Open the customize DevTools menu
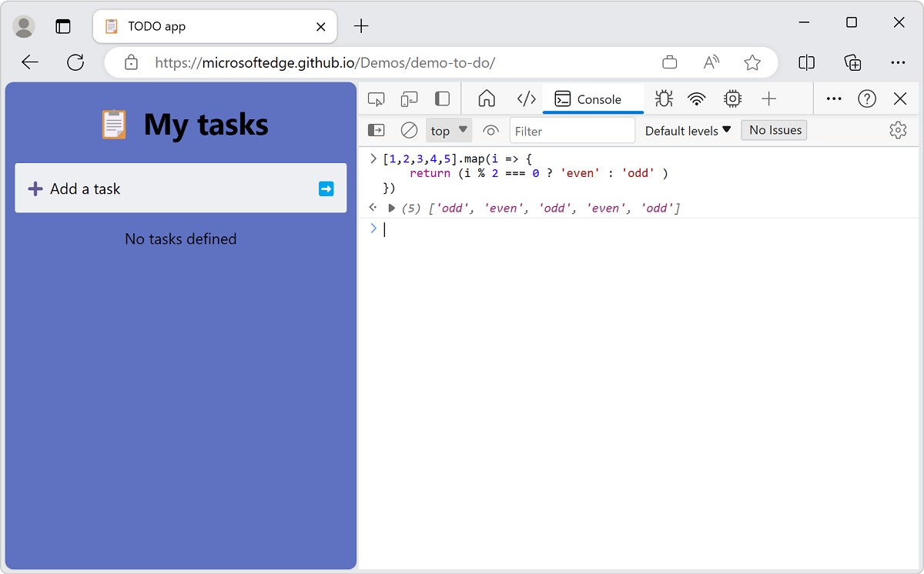924x574 pixels. click(x=833, y=98)
